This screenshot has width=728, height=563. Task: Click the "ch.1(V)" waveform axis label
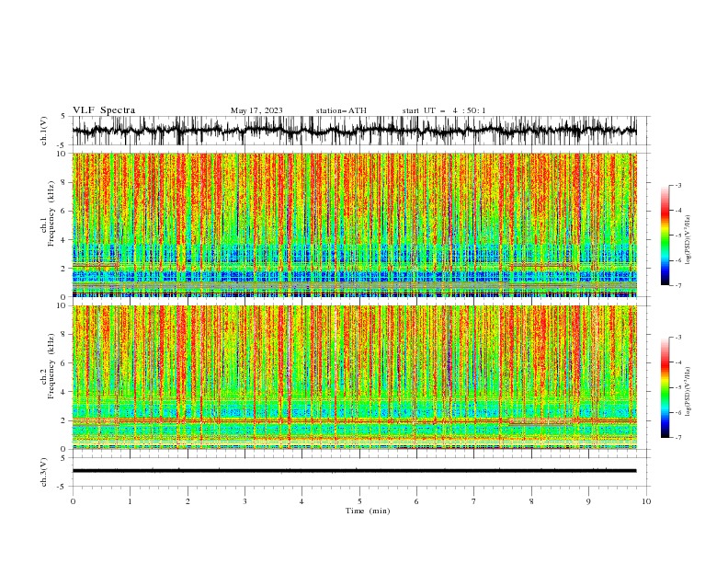[x=44, y=131]
